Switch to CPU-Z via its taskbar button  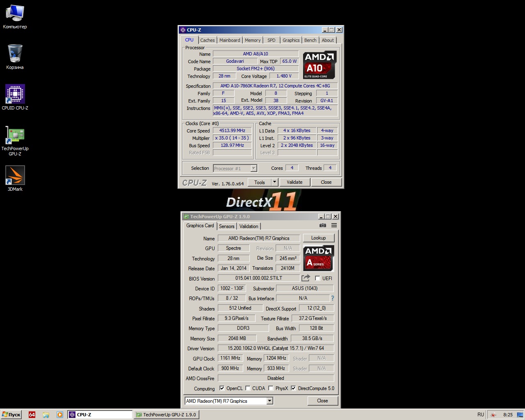click(x=100, y=415)
